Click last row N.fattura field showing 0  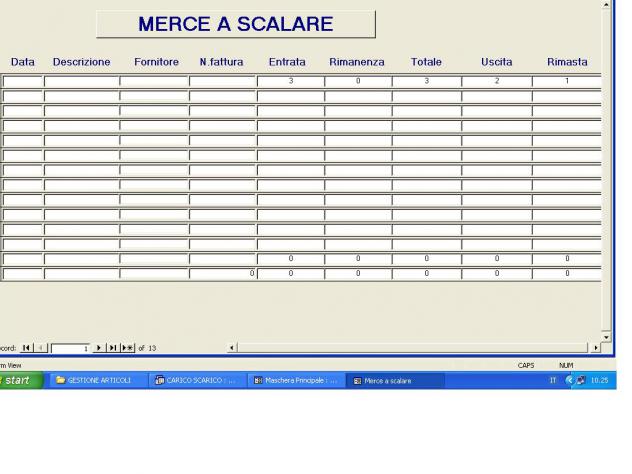tap(223, 274)
